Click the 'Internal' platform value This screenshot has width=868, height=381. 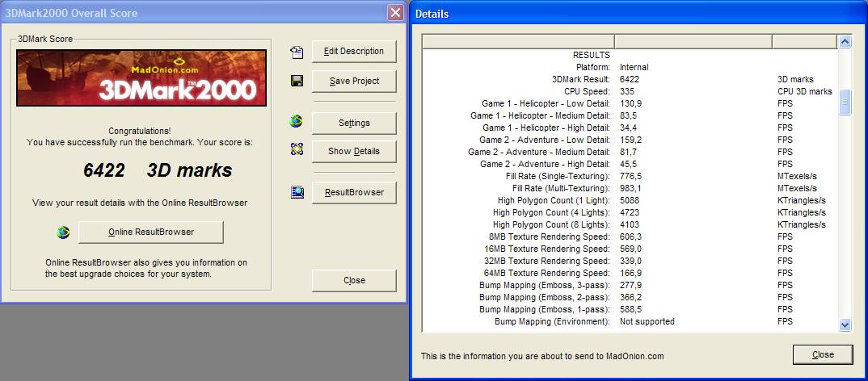click(x=634, y=68)
